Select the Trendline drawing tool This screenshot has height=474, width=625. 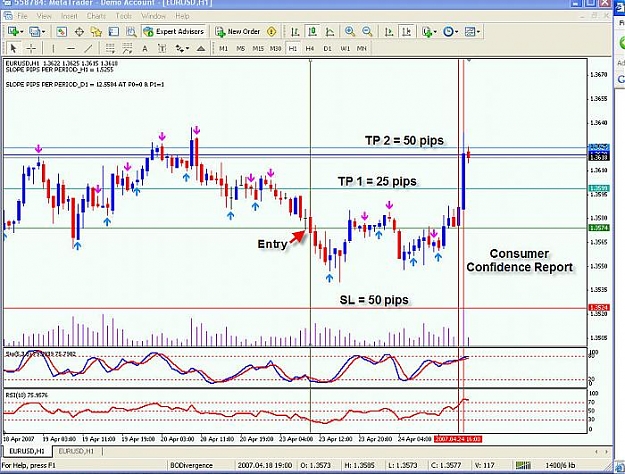coord(88,49)
